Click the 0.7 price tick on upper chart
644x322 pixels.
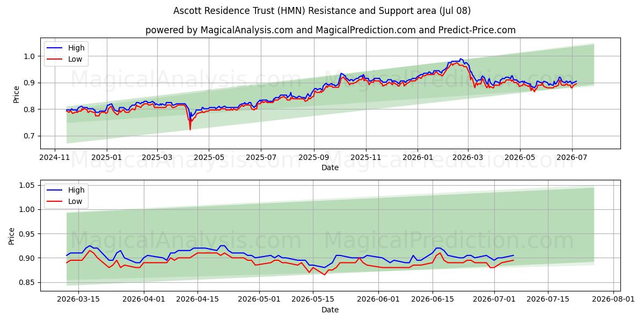click(30, 136)
